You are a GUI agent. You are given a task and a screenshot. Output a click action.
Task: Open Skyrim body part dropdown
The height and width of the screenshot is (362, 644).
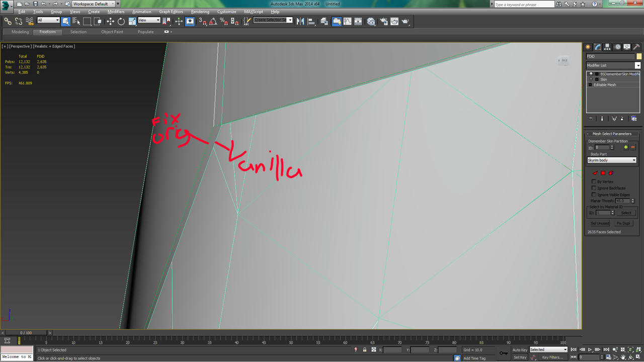click(612, 160)
